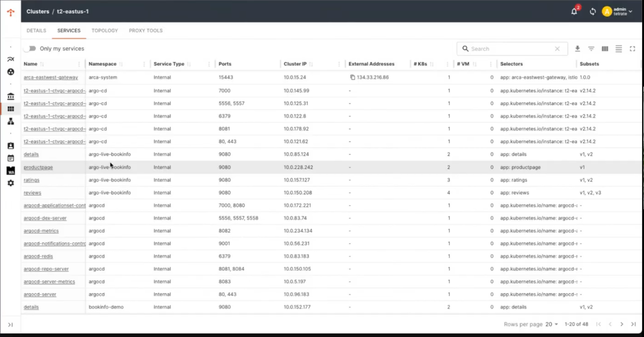Sort by the Name column

coord(42,64)
